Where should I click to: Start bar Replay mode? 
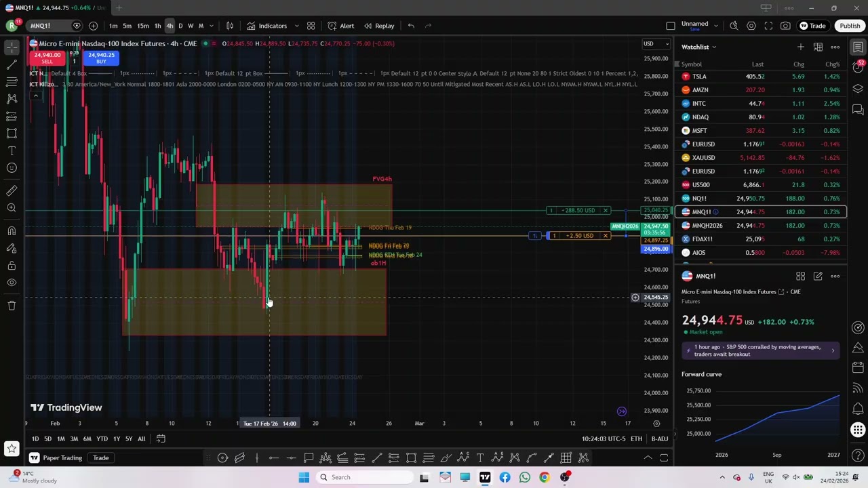pyautogui.click(x=379, y=26)
